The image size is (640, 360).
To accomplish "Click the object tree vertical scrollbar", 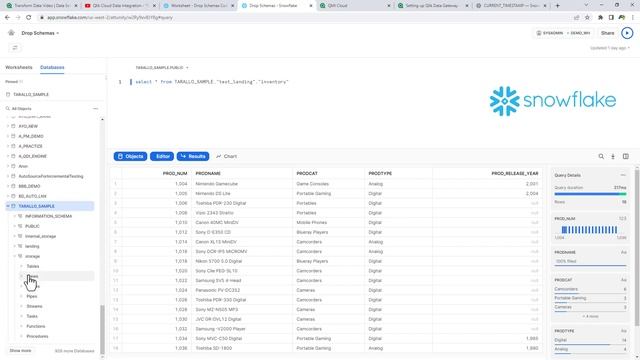I will (102, 329).
